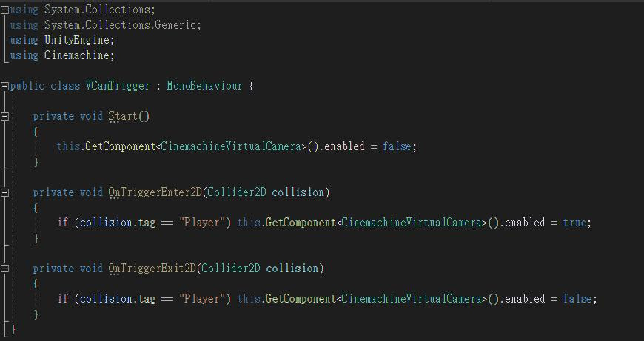Click UnityEngine in using directive
Viewport: 644px width, 341px height.
[x=77, y=40]
